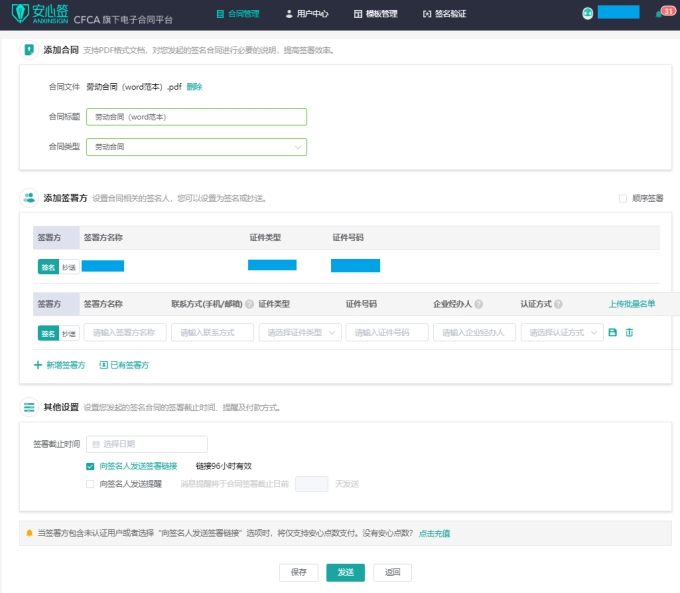This screenshot has height=593, width=680.
Task: Click the save signer row icon
Action: point(613,332)
